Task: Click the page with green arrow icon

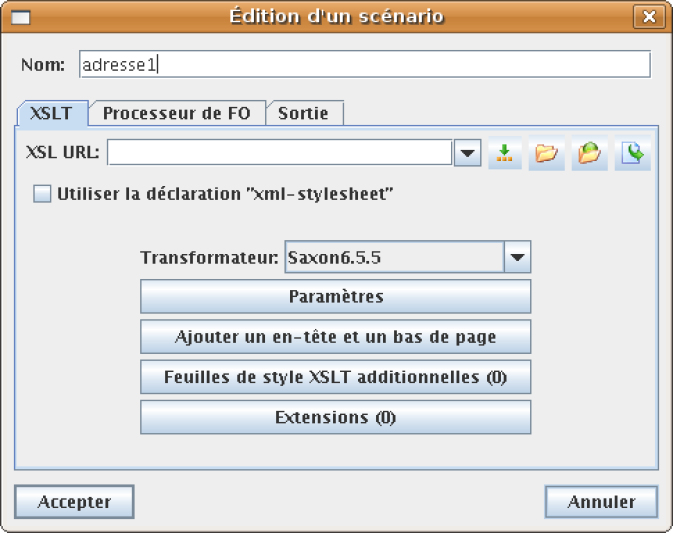Action: (x=633, y=153)
